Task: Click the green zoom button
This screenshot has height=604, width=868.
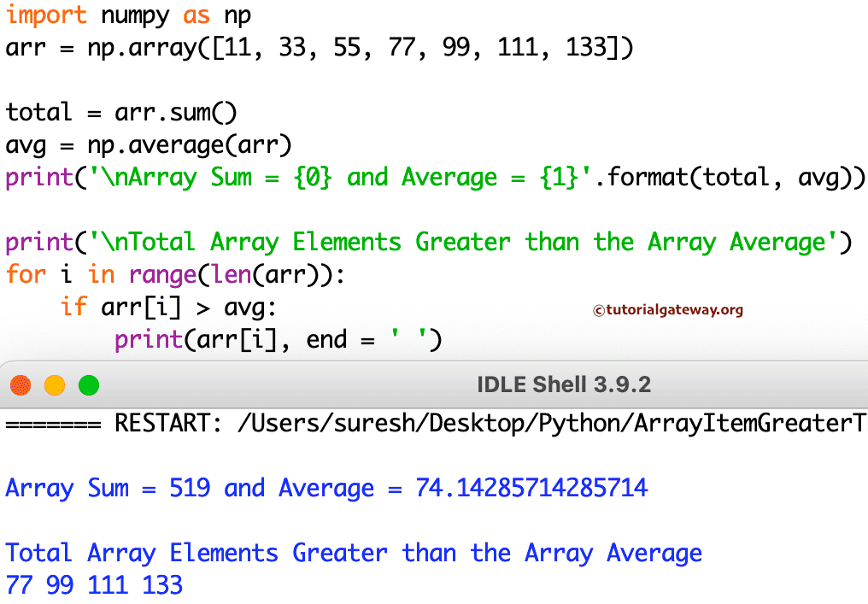Action: [87, 384]
